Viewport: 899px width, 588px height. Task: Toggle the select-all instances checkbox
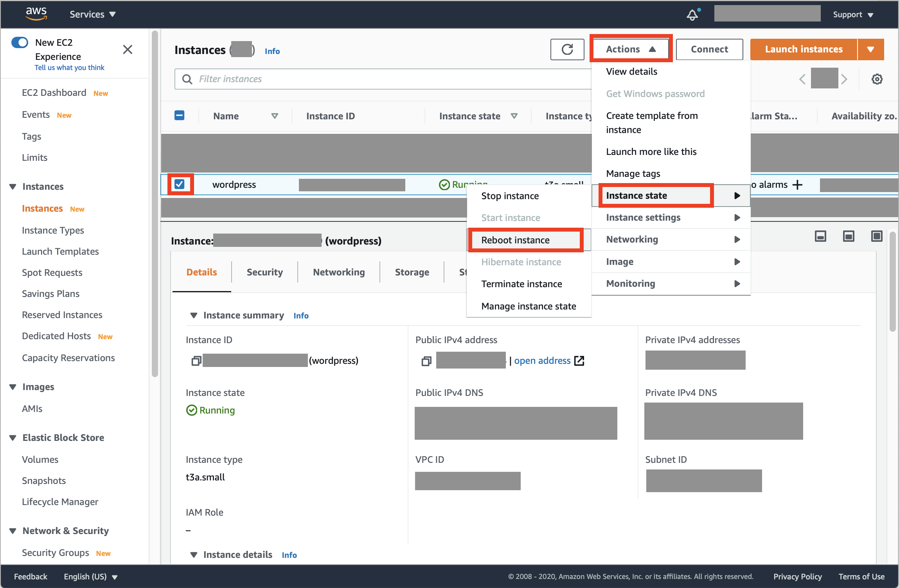tap(180, 115)
